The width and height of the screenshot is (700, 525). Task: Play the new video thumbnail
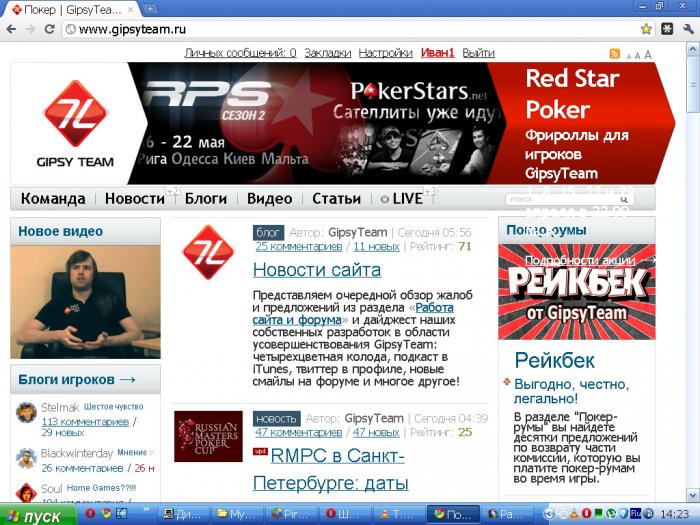click(85, 302)
